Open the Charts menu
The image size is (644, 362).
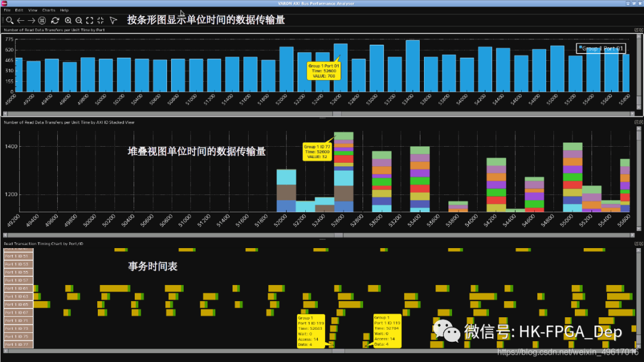(x=48, y=10)
